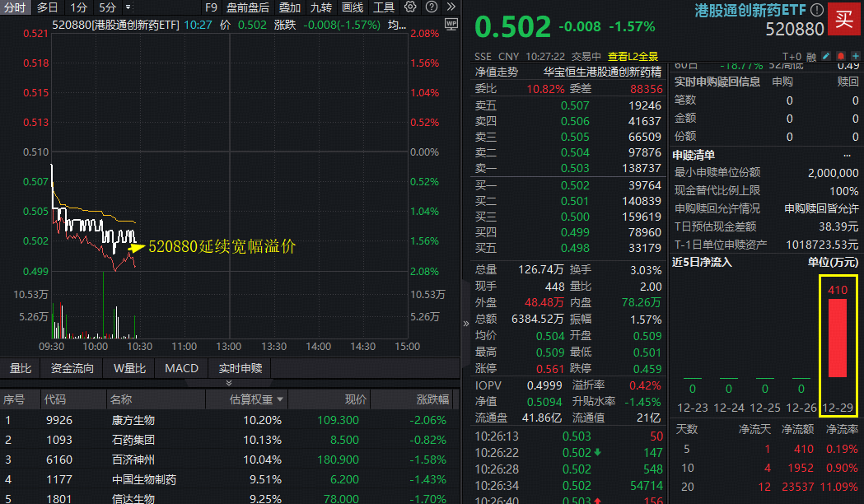Open help via the question mark icon
864x504 pixels.
[432, 7]
